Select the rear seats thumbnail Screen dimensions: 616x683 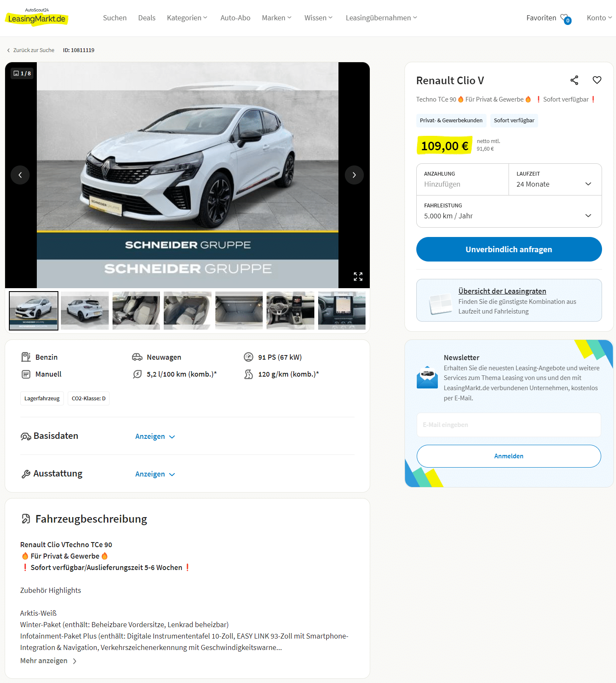click(x=187, y=311)
